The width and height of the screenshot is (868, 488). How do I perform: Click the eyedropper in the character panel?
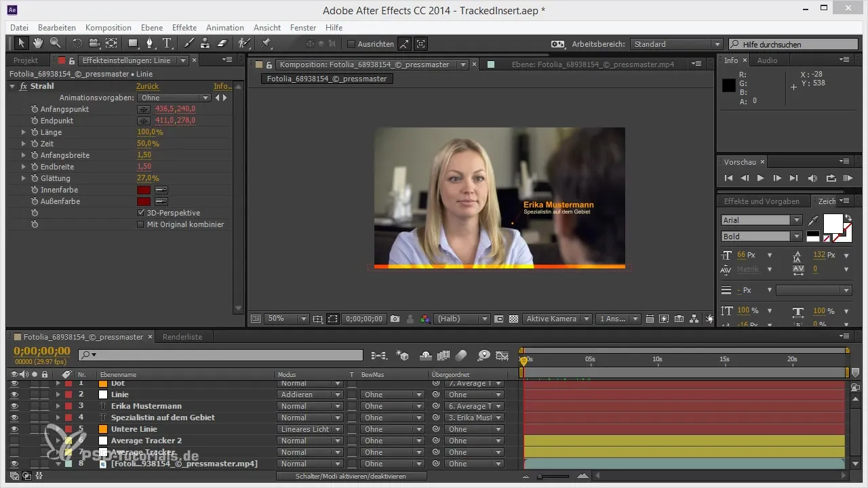click(813, 220)
